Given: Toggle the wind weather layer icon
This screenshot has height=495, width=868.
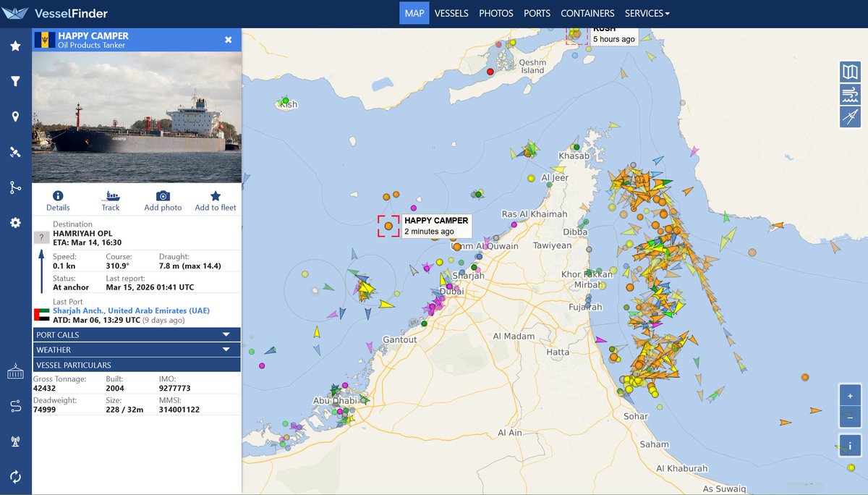Looking at the screenshot, I should (x=850, y=94).
